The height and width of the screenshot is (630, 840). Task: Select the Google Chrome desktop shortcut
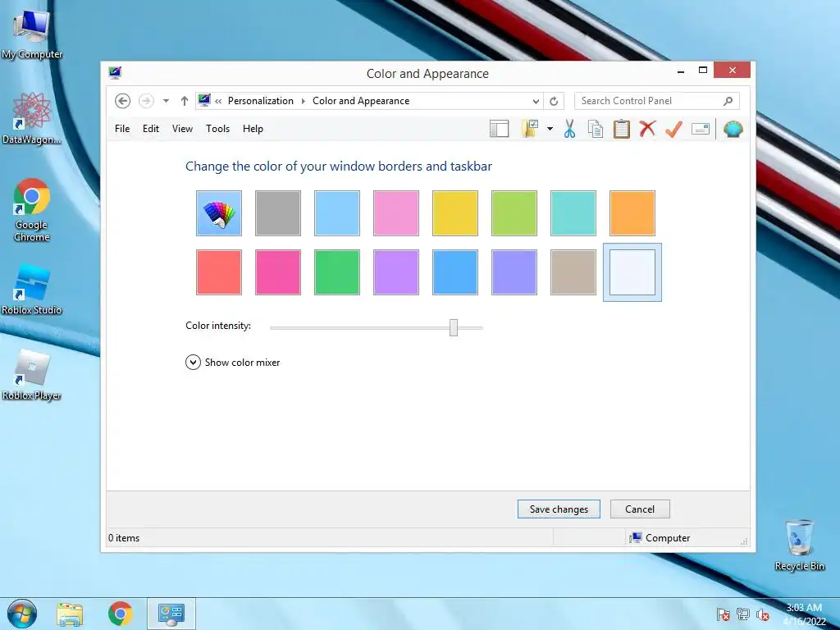[x=31, y=210]
